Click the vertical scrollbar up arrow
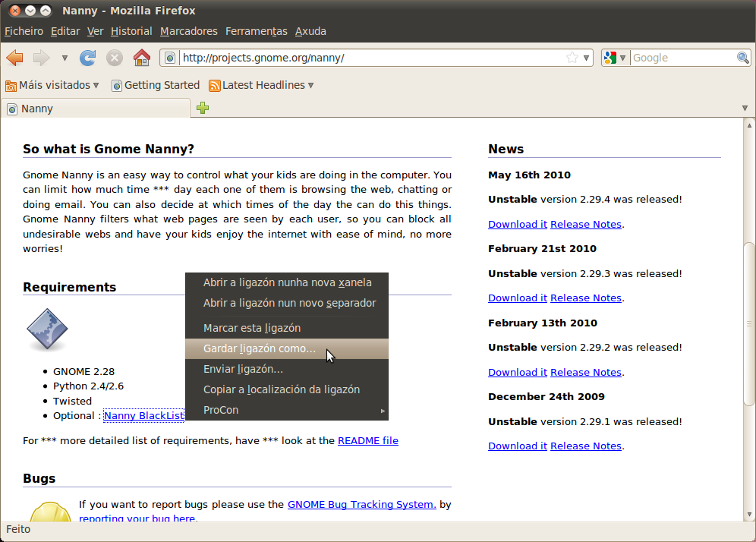756x542 pixels. click(x=749, y=125)
